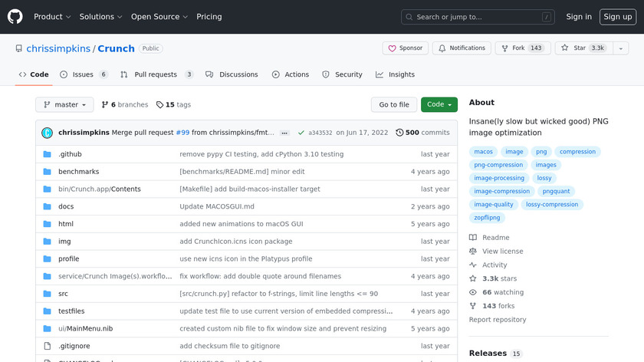Click the tag icon beside 15 tags
Screen dimensions: 644x362
tap(159, 105)
